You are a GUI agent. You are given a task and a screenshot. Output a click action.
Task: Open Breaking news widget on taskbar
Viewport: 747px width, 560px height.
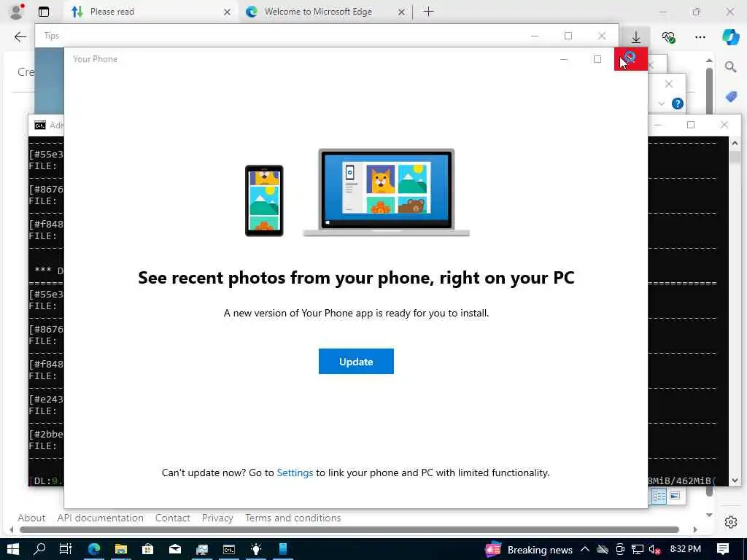click(x=529, y=550)
